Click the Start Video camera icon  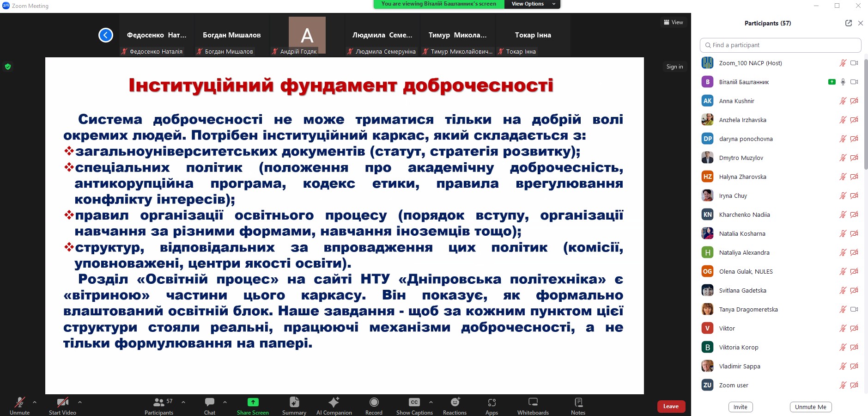click(x=62, y=402)
